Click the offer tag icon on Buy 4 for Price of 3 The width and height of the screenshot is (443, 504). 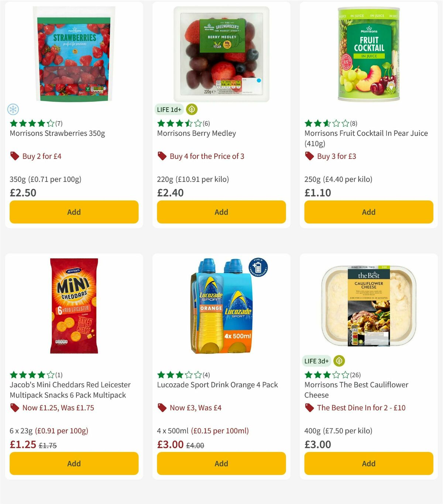161,156
